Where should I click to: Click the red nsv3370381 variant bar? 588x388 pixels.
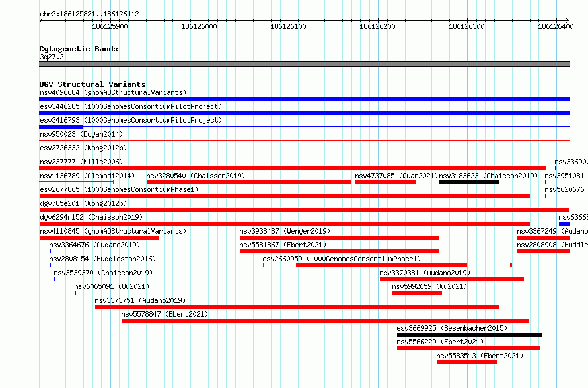click(x=452, y=279)
